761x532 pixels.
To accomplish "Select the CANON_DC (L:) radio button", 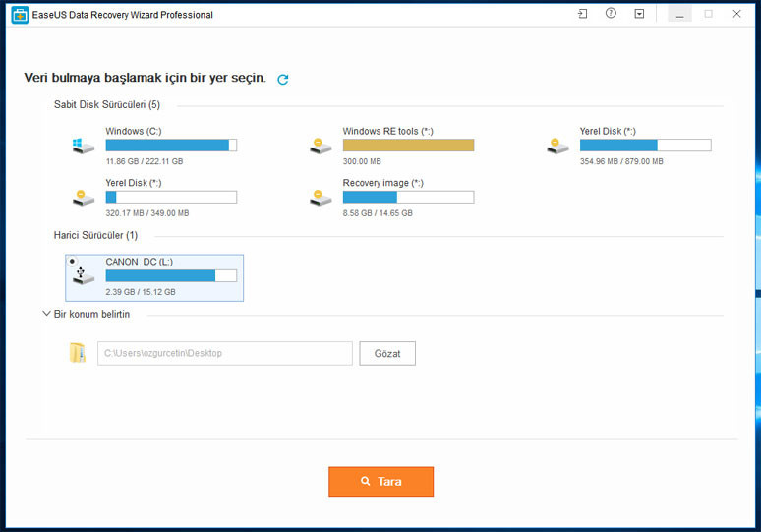I will pyautogui.click(x=72, y=262).
